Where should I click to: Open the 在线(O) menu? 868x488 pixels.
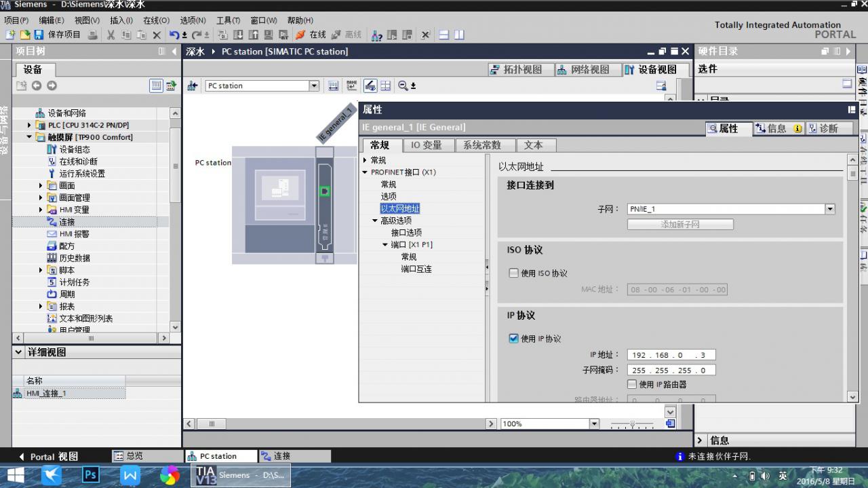click(156, 20)
